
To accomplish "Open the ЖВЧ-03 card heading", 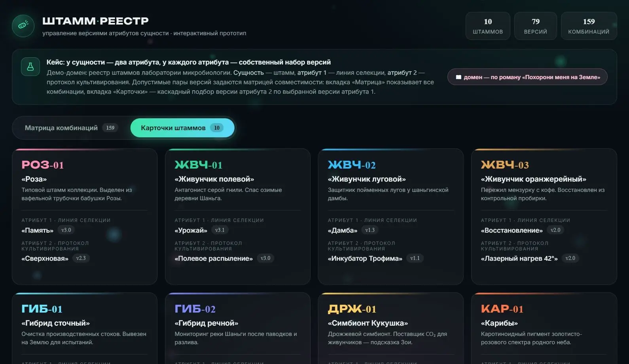I will tap(505, 165).
